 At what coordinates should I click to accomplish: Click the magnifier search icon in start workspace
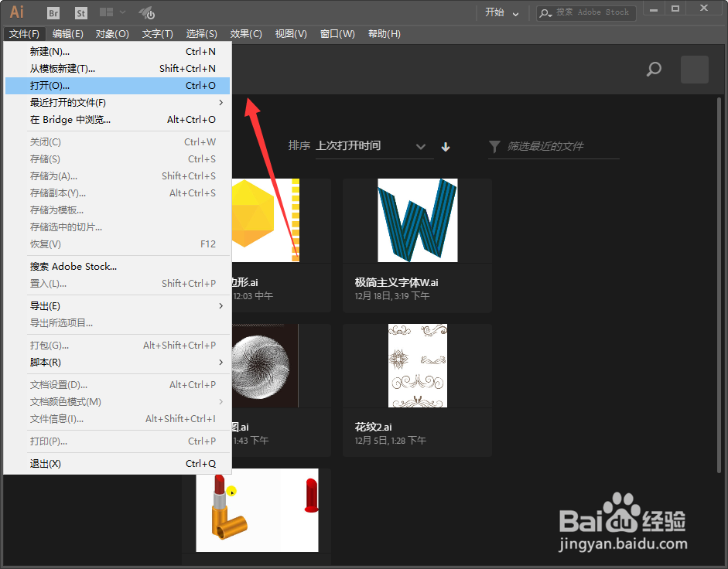[654, 70]
